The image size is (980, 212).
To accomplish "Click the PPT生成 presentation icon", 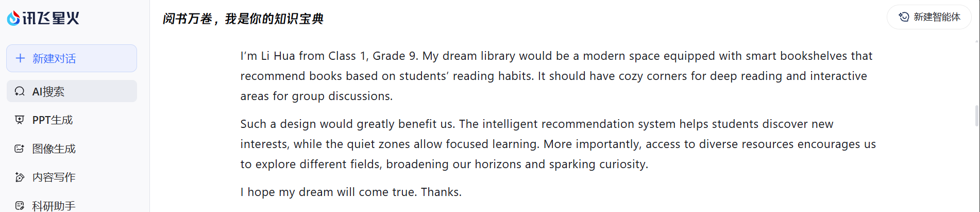I will [x=20, y=120].
